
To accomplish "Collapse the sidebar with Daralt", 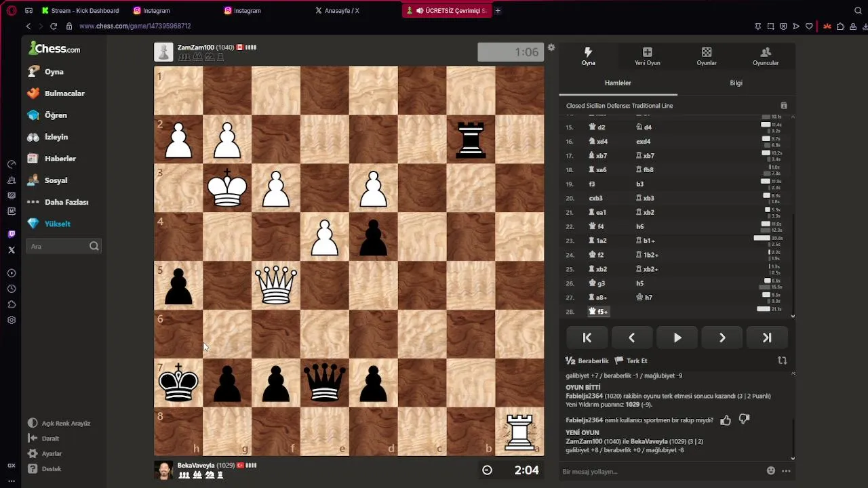I will click(x=44, y=439).
